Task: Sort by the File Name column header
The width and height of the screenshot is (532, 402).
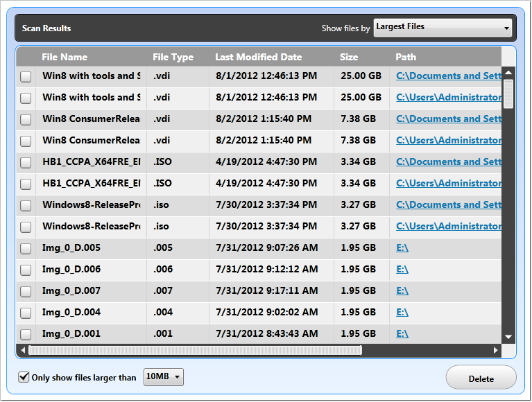Action: (65, 57)
